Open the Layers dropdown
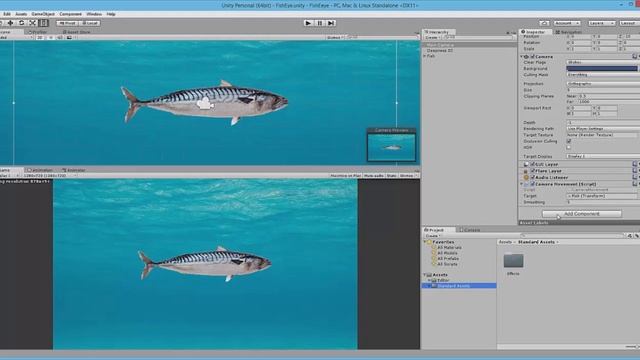This screenshot has width=640, height=360. click(x=601, y=23)
